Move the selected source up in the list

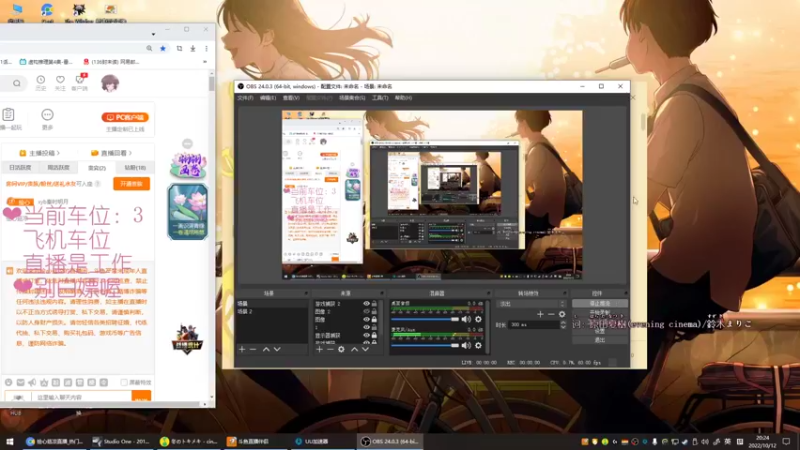coord(354,349)
